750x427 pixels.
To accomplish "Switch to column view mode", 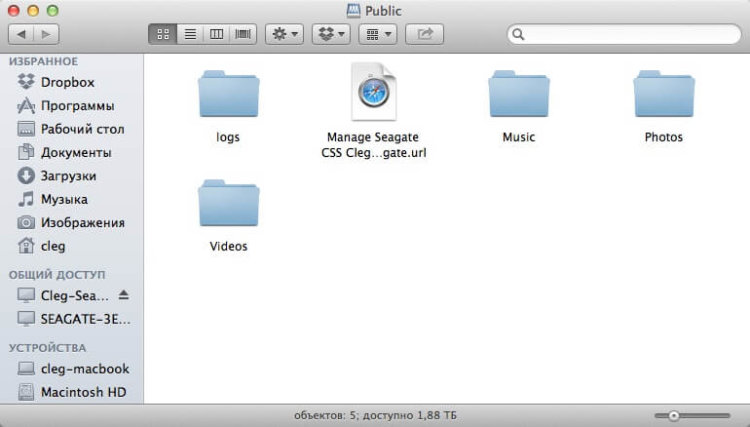I will [x=216, y=34].
